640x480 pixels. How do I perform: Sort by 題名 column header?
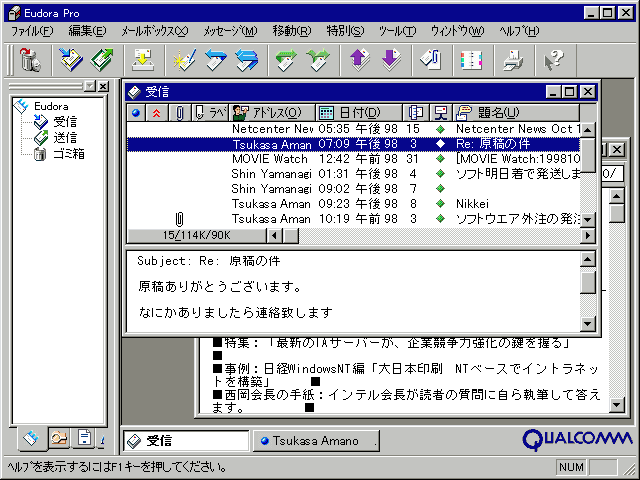(x=516, y=113)
